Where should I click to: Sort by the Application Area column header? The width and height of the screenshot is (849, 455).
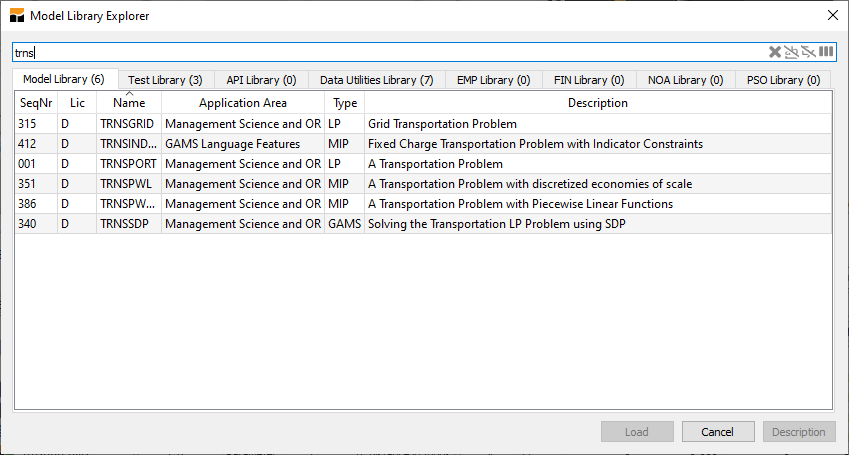point(243,103)
